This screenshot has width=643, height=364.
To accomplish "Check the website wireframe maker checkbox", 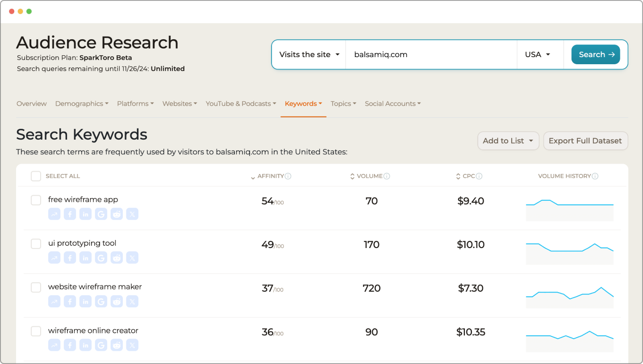I will click(x=36, y=288).
